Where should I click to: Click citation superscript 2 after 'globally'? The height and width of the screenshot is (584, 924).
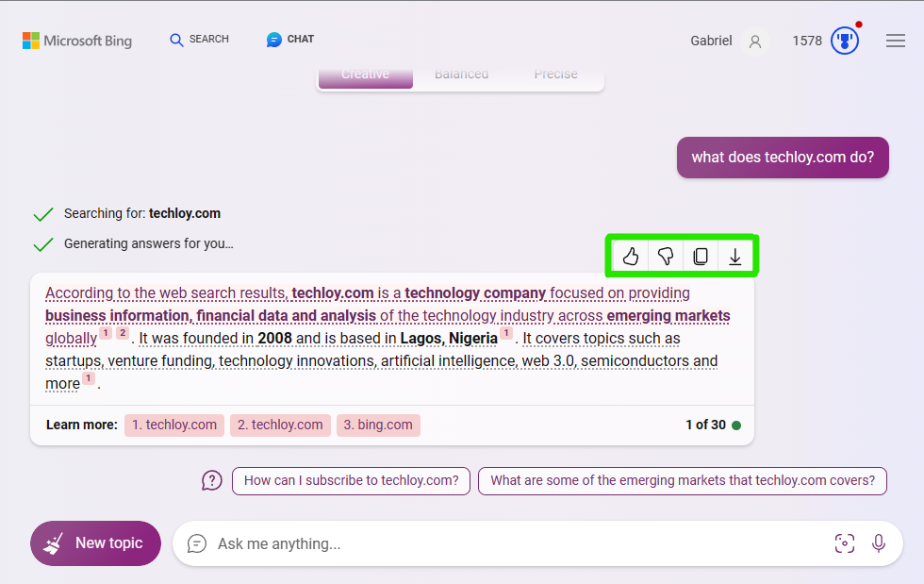click(x=123, y=333)
